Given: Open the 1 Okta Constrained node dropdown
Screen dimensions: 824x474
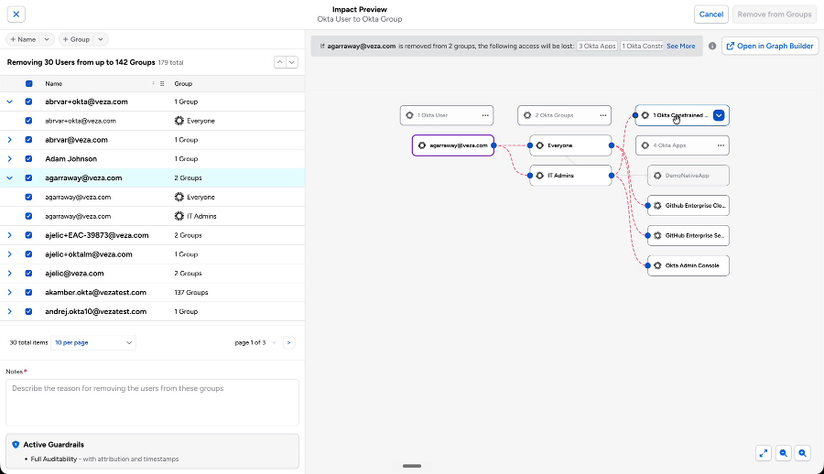Looking at the screenshot, I should [718, 115].
